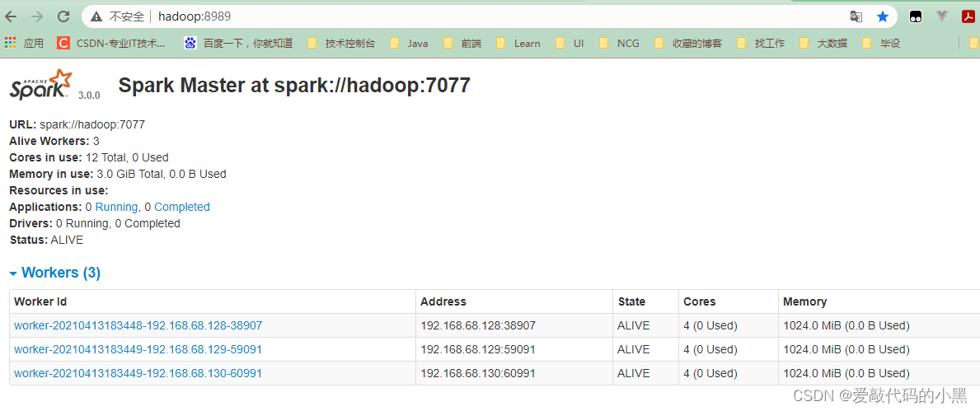
Task: Click the gray V extension icon
Action: [942, 16]
